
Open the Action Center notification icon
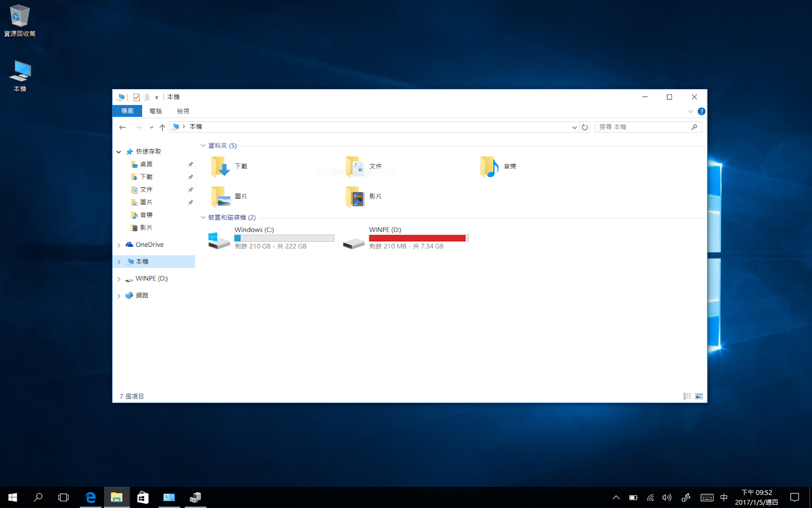coord(795,497)
